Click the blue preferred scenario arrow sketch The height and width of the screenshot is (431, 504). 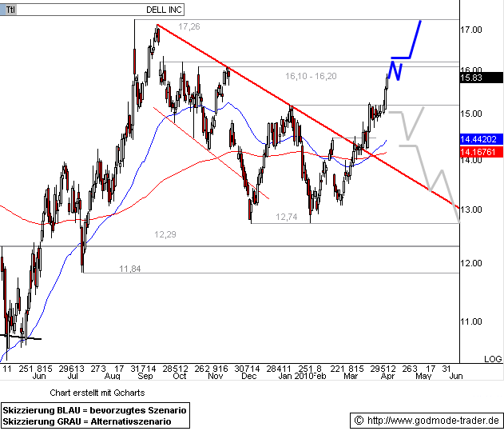point(405,50)
